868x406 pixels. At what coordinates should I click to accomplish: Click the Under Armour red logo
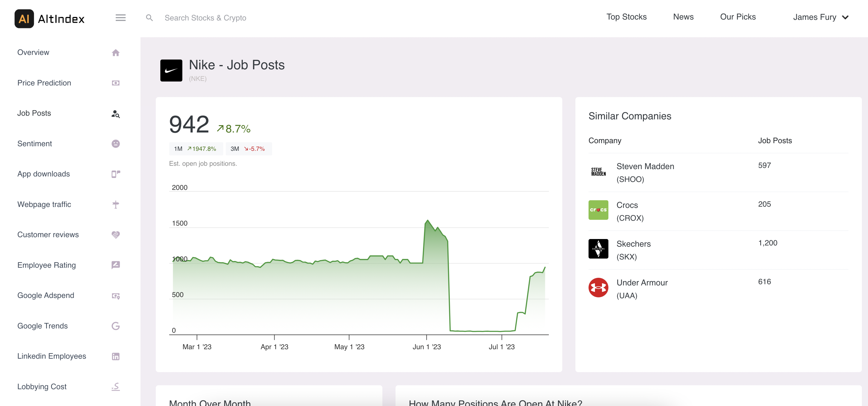598,288
